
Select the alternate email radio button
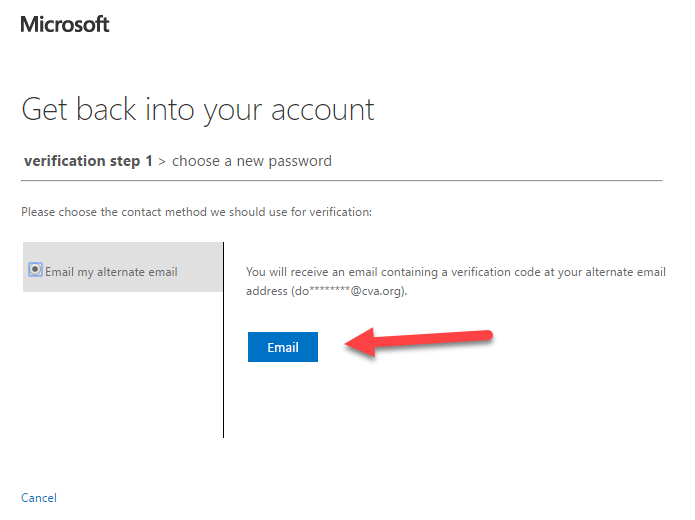pos(35,270)
